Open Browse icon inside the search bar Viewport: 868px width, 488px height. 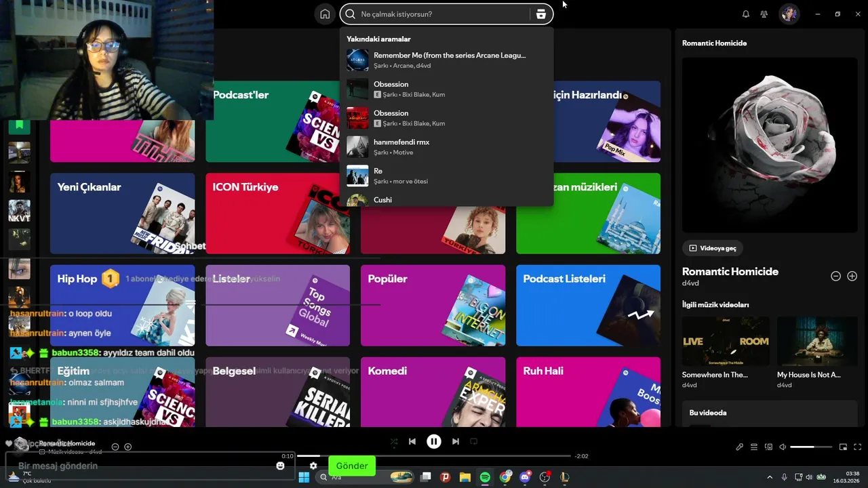pos(540,14)
